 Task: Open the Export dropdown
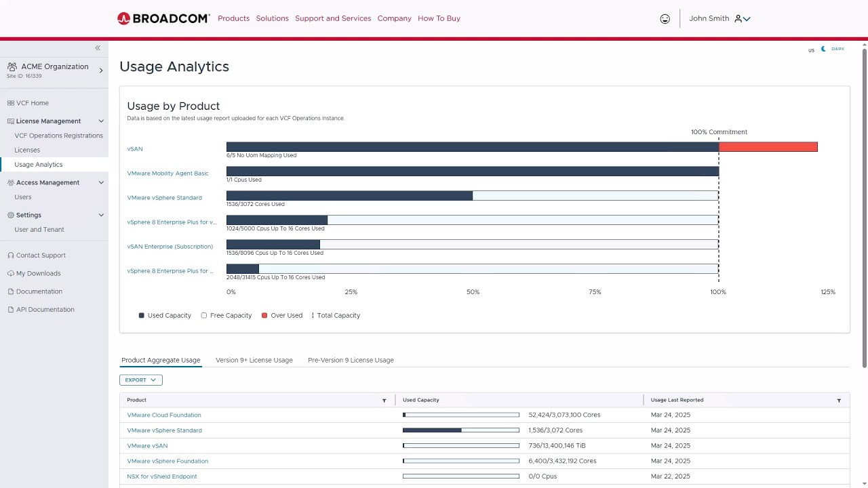[141, 380]
